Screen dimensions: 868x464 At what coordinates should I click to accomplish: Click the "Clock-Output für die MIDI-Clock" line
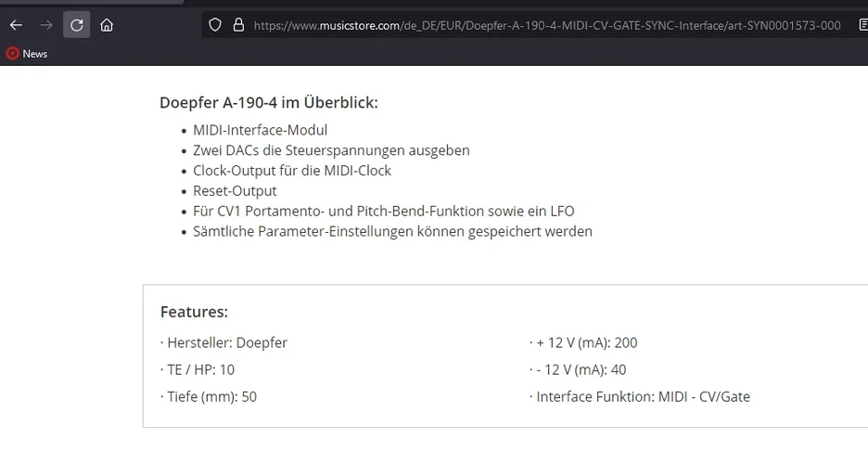pos(292,171)
